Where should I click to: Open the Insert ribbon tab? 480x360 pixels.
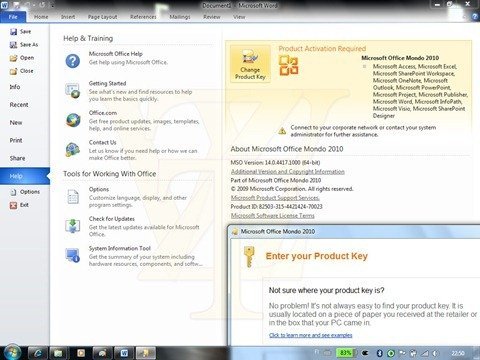pyautogui.click(x=68, y=17)
